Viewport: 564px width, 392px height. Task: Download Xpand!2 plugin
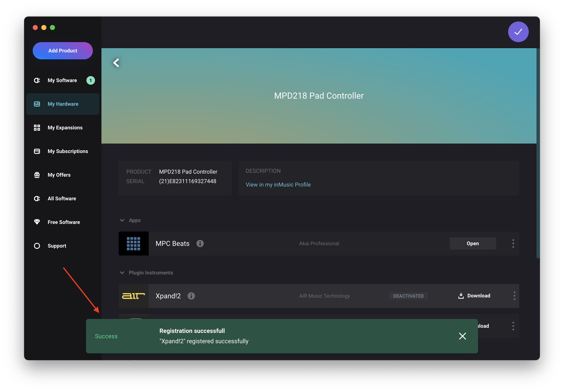(x=474, y=296)
